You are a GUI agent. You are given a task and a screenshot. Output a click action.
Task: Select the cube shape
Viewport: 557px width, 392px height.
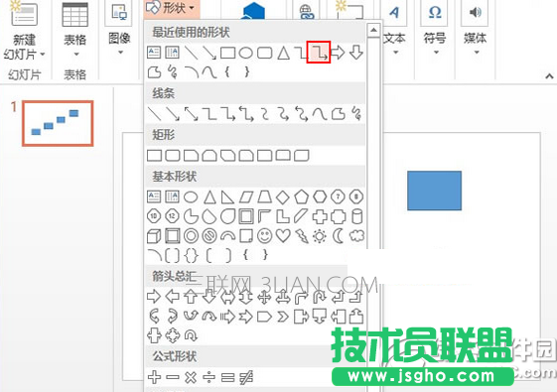tap(154, 235)
